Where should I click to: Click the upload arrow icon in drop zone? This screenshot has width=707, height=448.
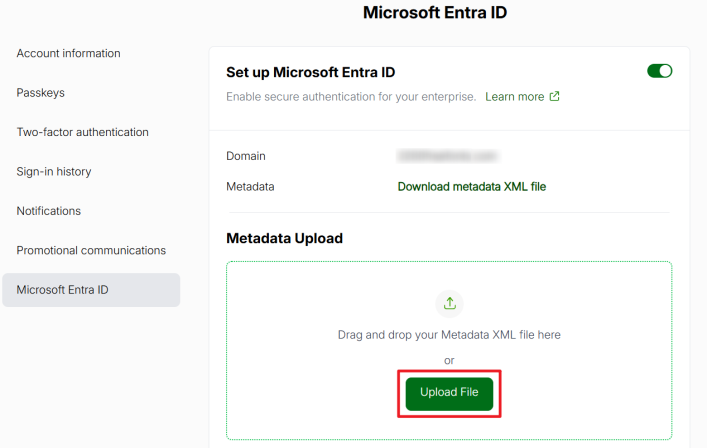click(x=449, y=303)
